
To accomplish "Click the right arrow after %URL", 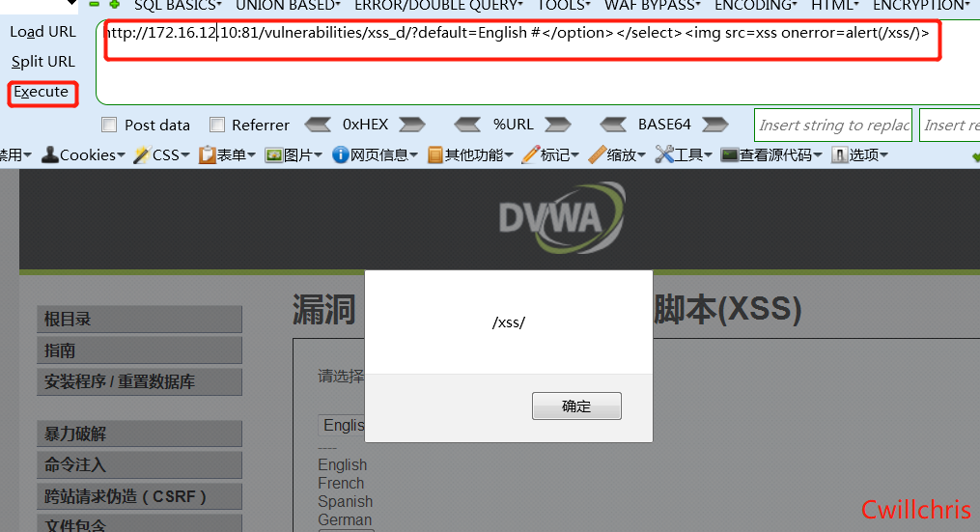I will [557, 125].
